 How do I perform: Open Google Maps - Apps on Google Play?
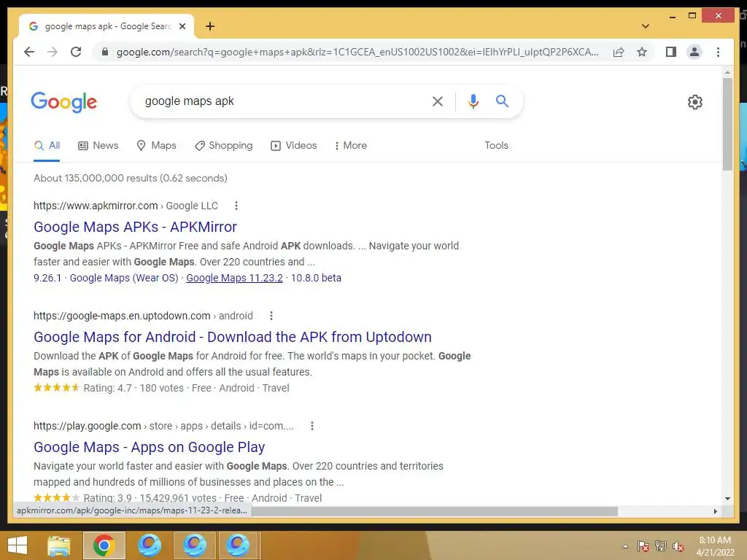pos(149,447)
